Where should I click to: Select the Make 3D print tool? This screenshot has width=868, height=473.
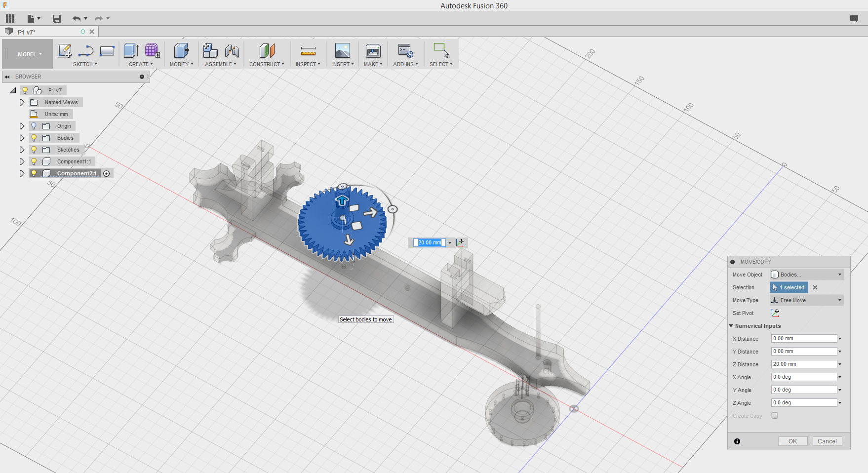coord(373,50)
